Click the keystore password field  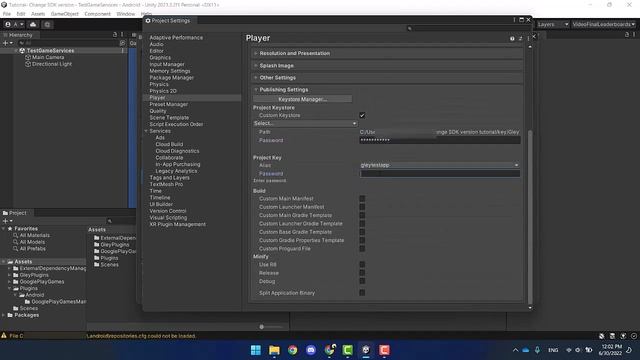pos(440,140)
